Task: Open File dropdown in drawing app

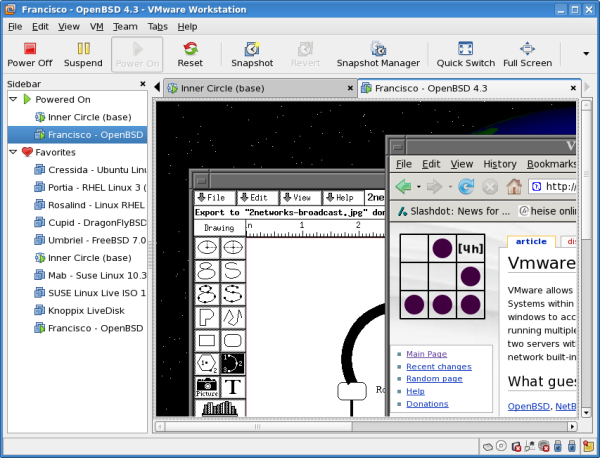Action: coord(215,198)
